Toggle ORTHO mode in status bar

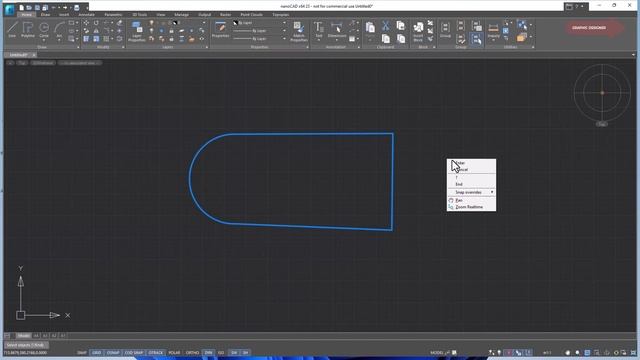coord(192,353)
